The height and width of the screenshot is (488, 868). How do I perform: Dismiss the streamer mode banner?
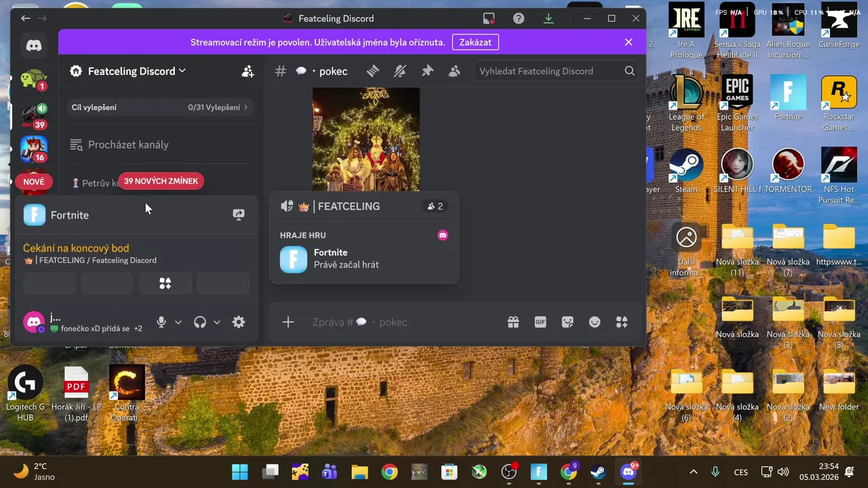click(628, 42)
